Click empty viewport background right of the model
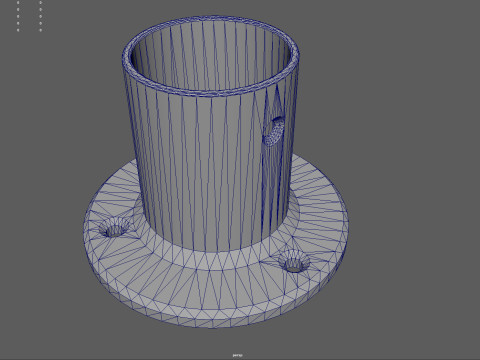Screen dimensions: 480x360 (x=413, y=167)
